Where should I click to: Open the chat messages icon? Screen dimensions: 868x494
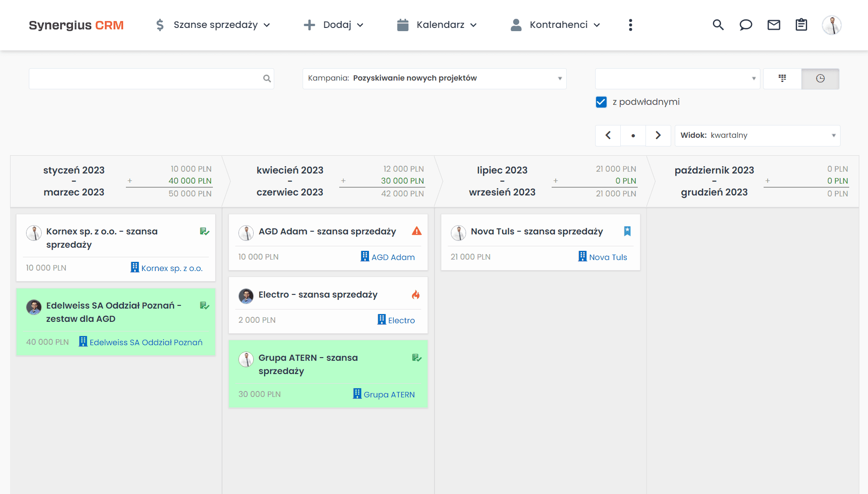point(746,25)
